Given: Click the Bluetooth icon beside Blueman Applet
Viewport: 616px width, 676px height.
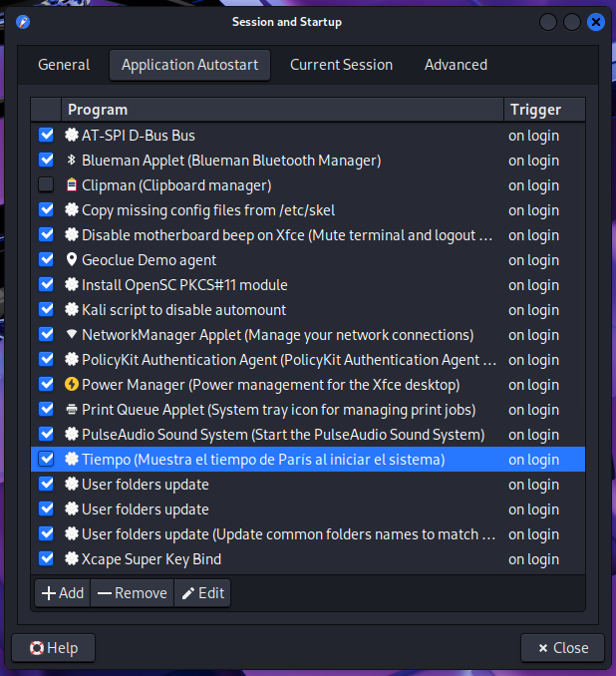Looking at the screenshot, I should 72,161.
